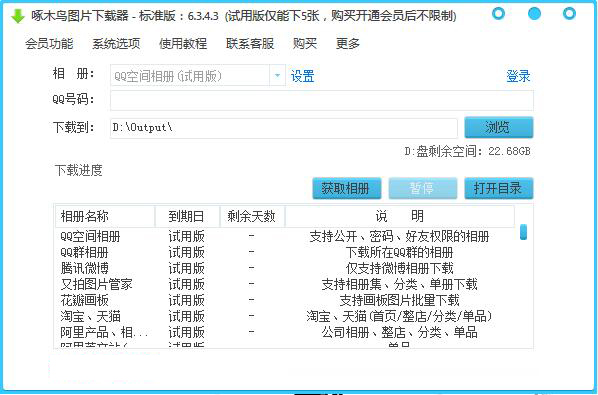Click the 浏览 browse button

tap(498, 127)
